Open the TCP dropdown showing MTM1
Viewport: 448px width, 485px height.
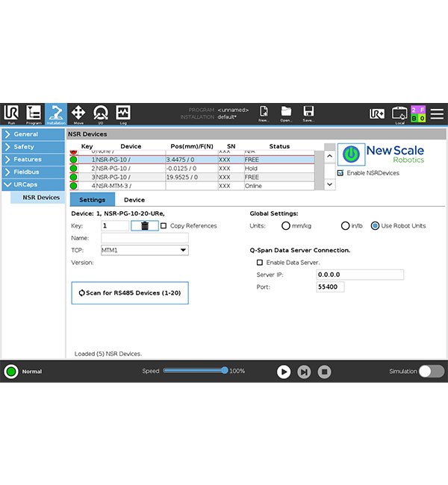[x=145, y=250]
